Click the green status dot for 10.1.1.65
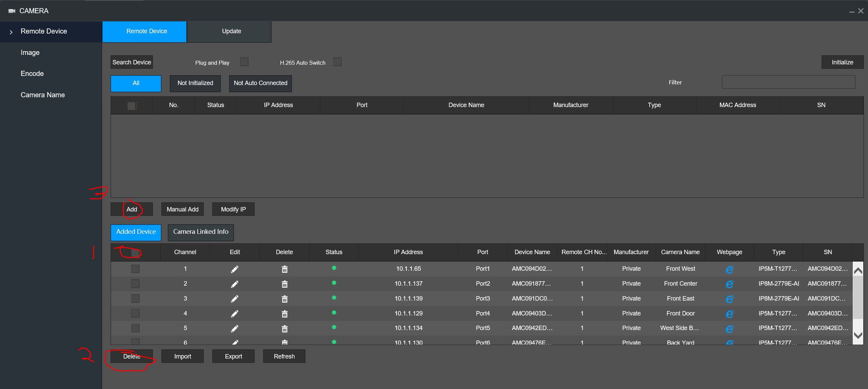 [x=334, y=268]
